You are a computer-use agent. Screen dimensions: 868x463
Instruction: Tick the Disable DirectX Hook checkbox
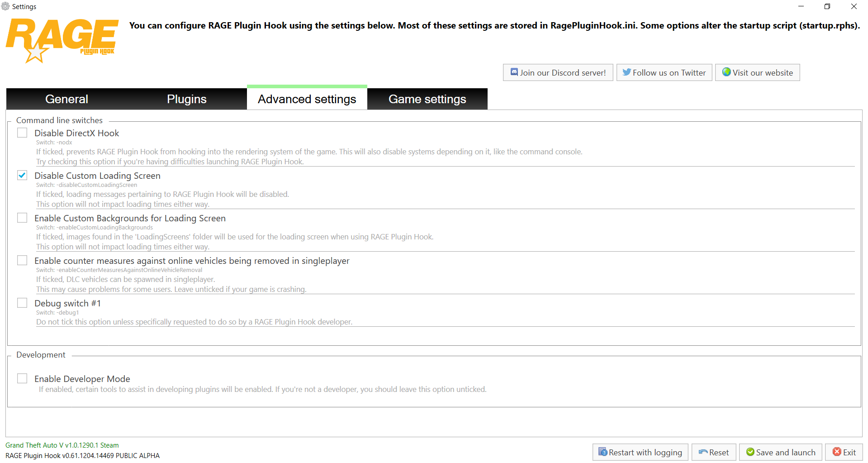pos(22,133)
